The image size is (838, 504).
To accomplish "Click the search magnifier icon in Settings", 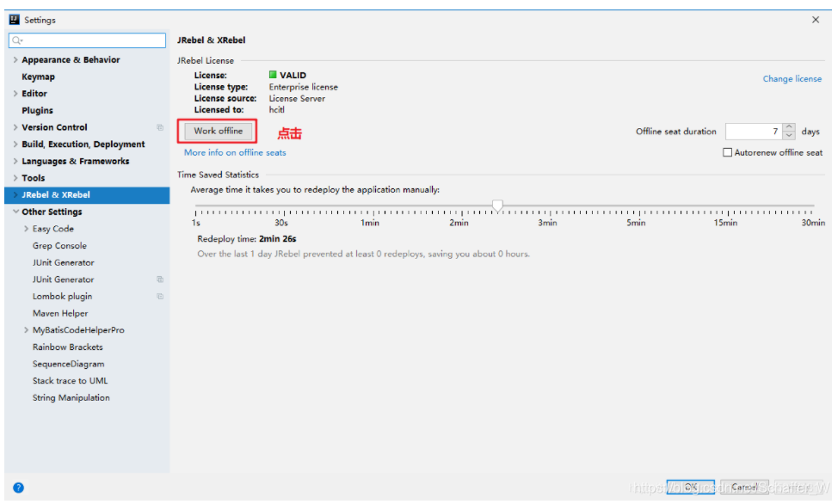I will tap(17, 40).
